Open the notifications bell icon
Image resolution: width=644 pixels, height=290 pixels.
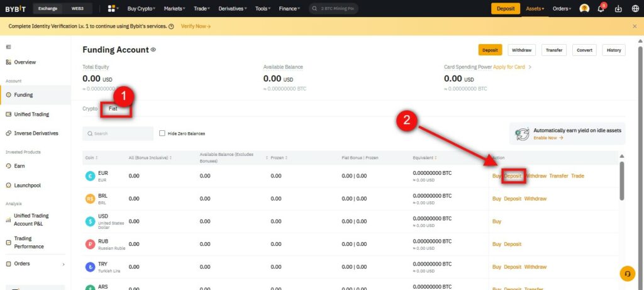pyautogui.click(x=601, y=9)
